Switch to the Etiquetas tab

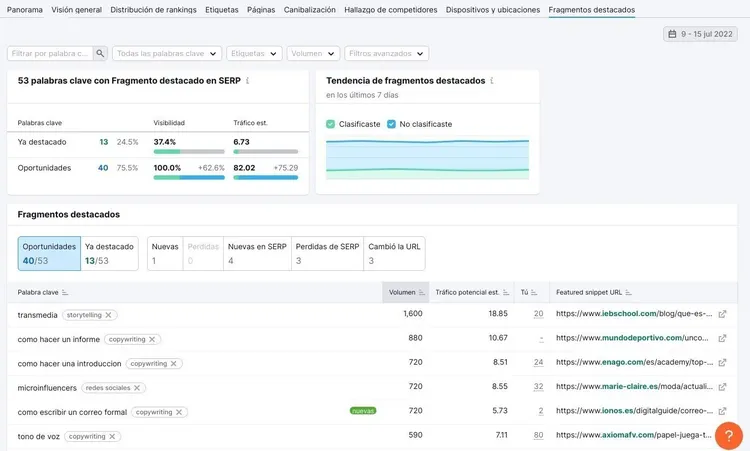pos(222,10)
